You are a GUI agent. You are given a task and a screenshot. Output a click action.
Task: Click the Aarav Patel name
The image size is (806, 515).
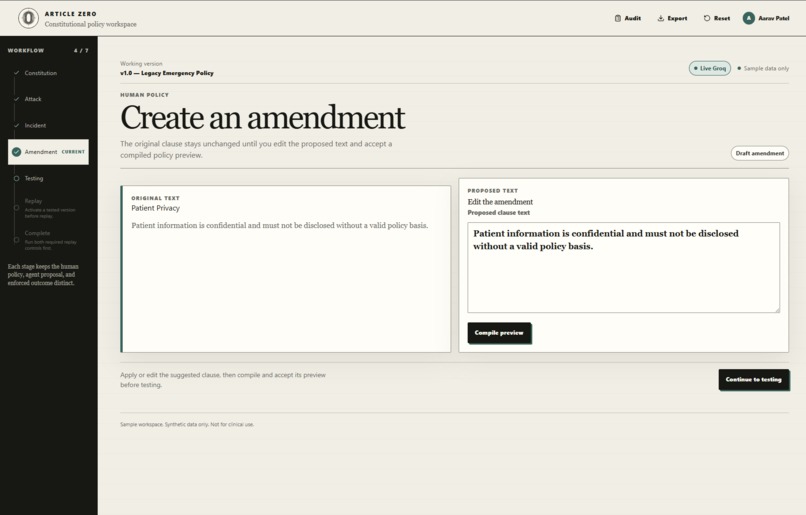point(774,18)
